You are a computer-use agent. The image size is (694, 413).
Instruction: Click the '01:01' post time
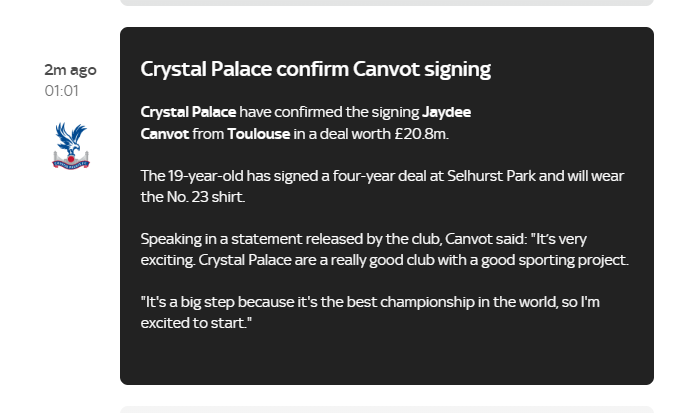62,91
